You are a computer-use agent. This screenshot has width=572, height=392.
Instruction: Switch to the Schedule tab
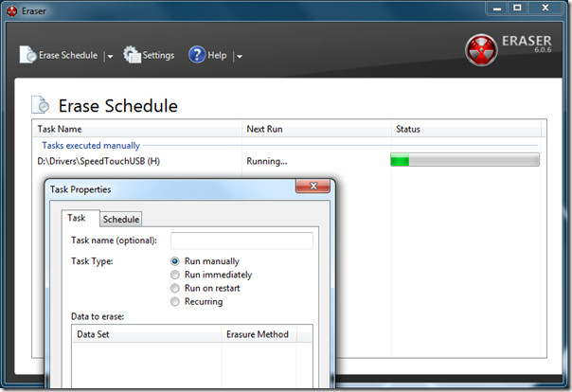click(x=121, y=219)
